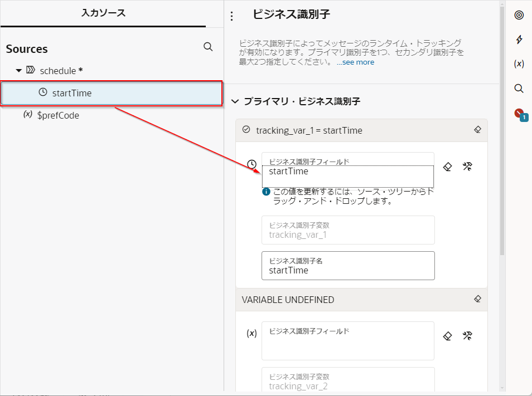This screenshot has width=532, height=396.
Task: Clear tracking_var_1 using header eraser icon
Action: click(477, 129)
